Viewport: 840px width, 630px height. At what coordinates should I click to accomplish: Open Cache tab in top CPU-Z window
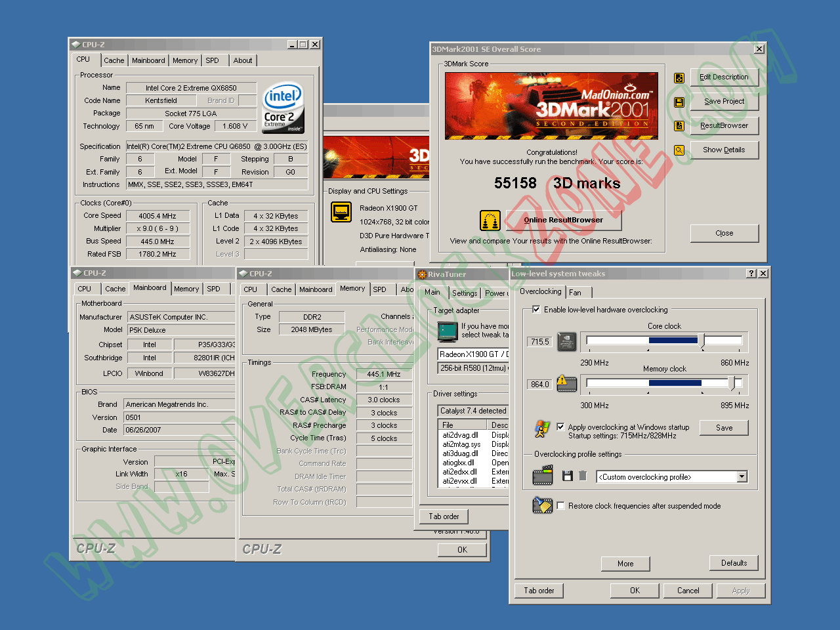(114, 60)
